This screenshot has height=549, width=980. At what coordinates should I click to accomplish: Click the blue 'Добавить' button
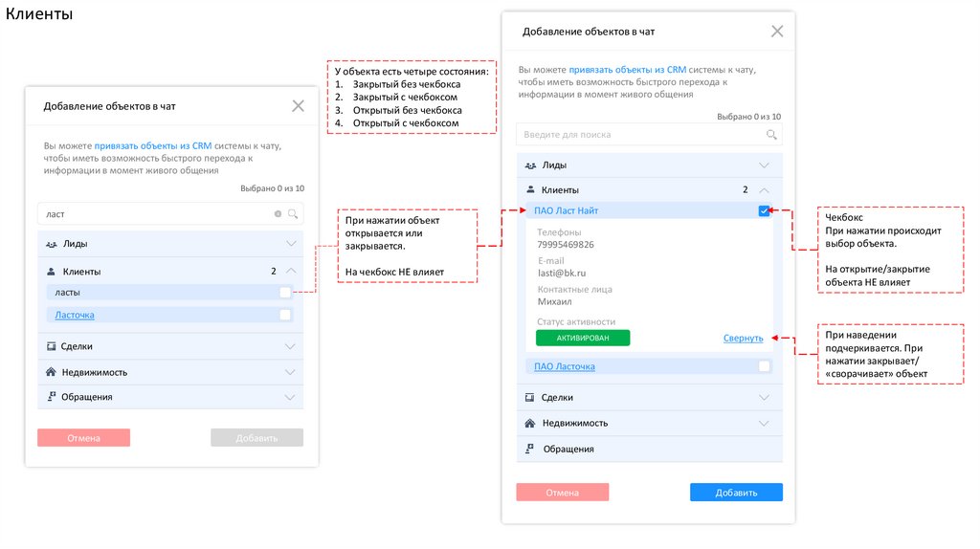(x=736, y=493)
